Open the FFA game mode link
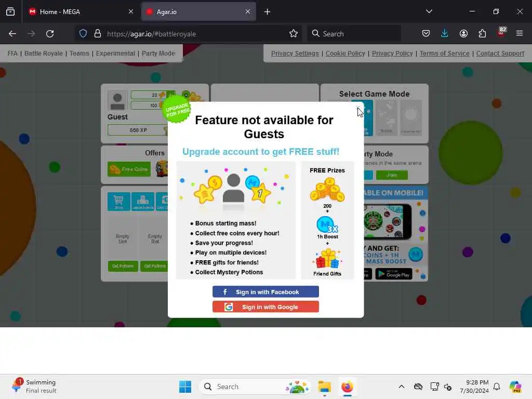532x399 pixels. tap(12, 54)
